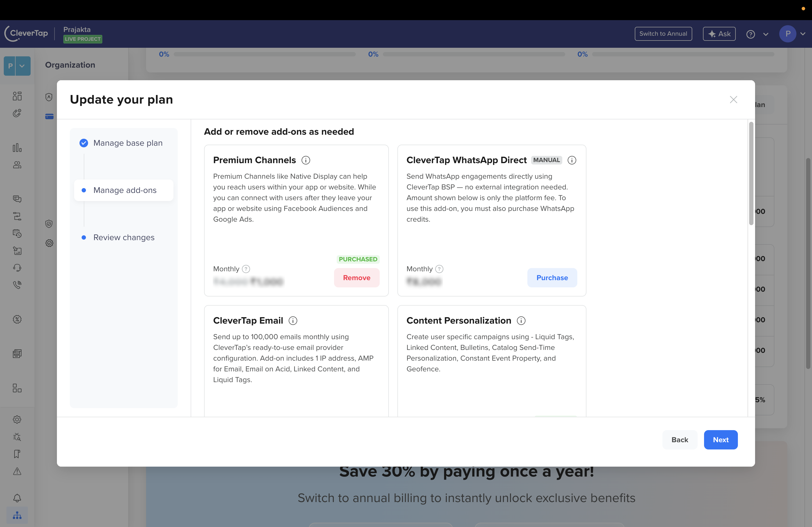
Task: Expand the help menu chevron in header
Action: (x=766, y=34)
